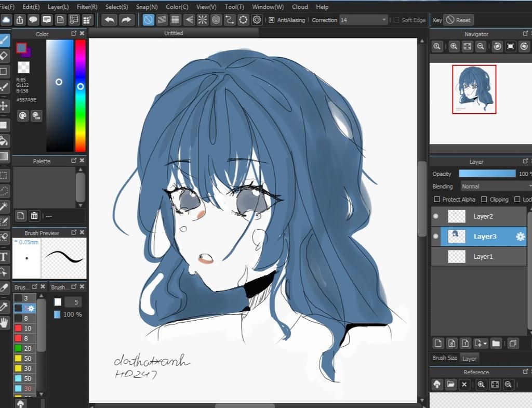Screen dimensions: 532x408
Task: Enable curve snap
Action: 230,20
